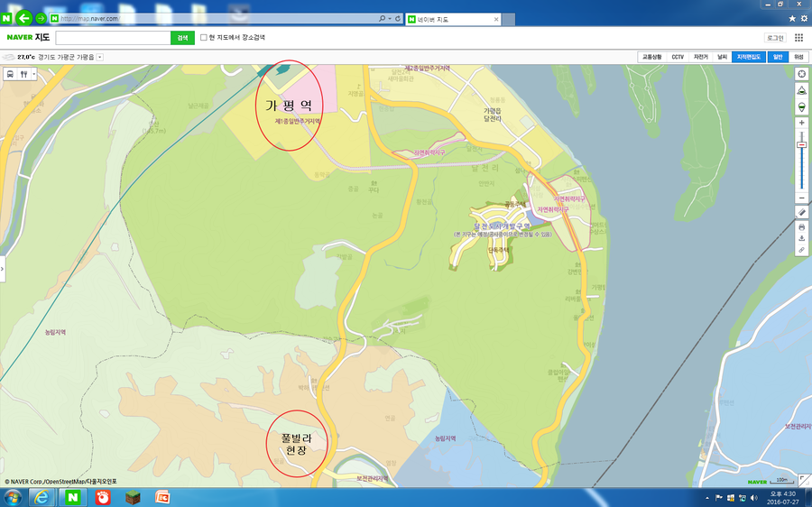The width and height of the screenshot is (812, 507).
Task: Expand the left side panel arrow
Action: point(3,269)
